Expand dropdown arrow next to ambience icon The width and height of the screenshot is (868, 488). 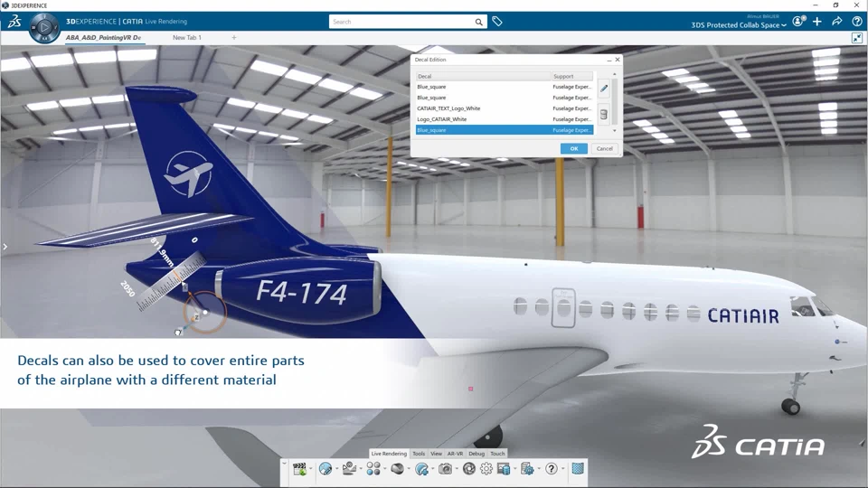pyautogui.click(x=361, y=469)
